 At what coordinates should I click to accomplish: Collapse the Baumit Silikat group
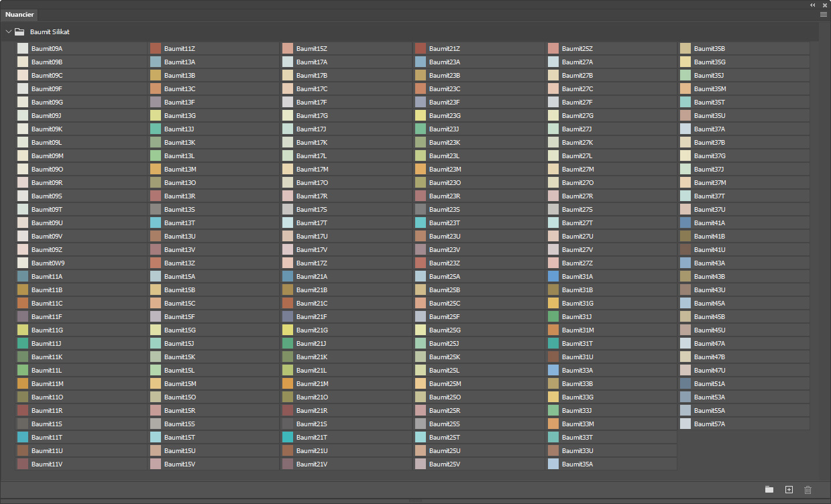pyautogui.click(x=8, y=31)
